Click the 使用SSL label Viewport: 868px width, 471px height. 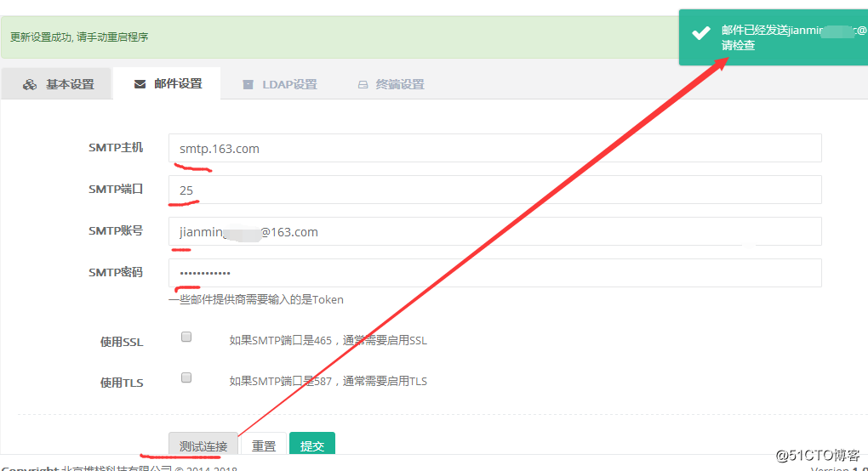[x=122, y=342]
